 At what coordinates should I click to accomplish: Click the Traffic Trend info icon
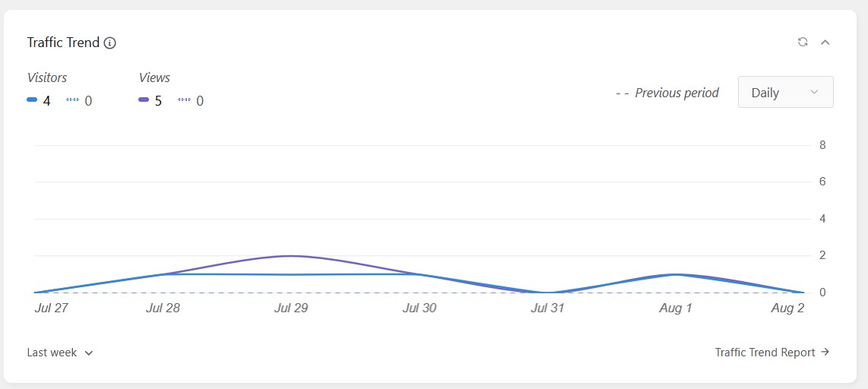coord(110,43)
